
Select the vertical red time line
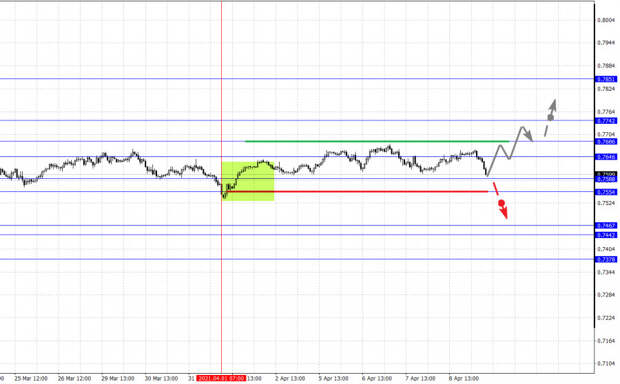pyautogui.click(x=221, y=186)
